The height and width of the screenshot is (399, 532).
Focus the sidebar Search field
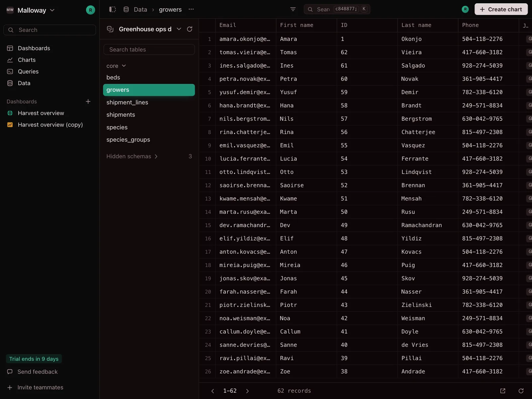click(50, 30)
